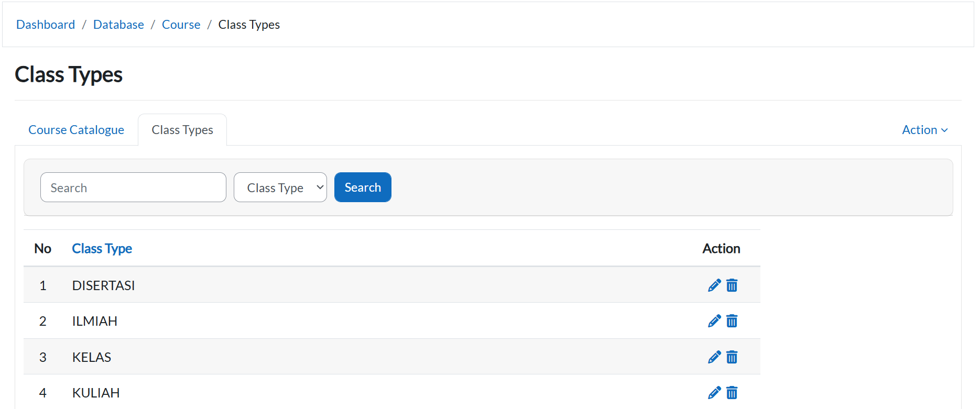Delete the KULIAH class type
The image size is (980, 409).
point(732,393)
